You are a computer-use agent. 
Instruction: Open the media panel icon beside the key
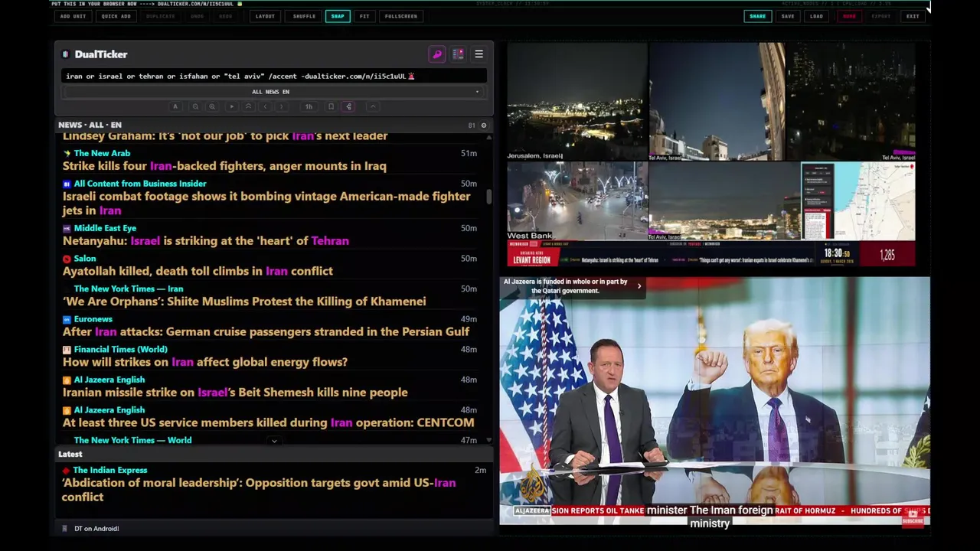458,54
